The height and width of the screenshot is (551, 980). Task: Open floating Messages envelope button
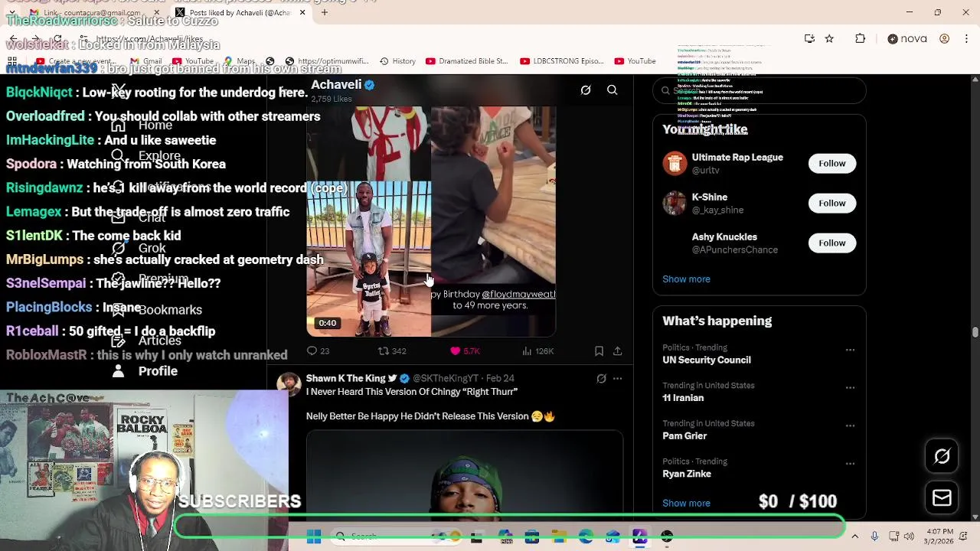click(942, 498)
